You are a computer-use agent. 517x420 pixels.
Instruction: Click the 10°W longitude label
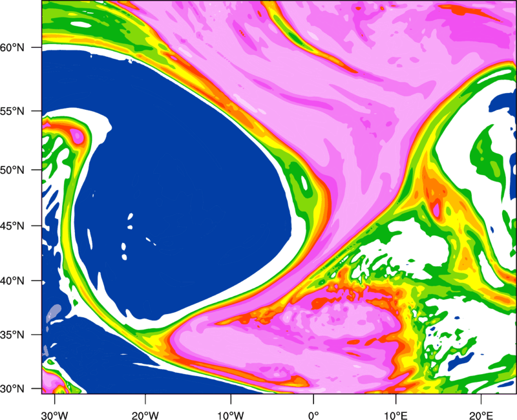(x=231, y=415)
